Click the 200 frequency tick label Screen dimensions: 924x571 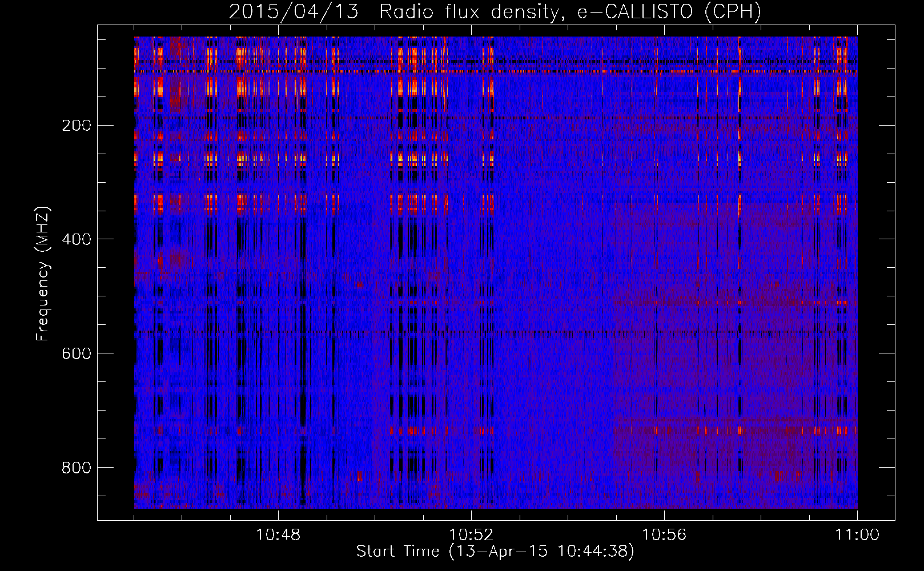point(77,126)
